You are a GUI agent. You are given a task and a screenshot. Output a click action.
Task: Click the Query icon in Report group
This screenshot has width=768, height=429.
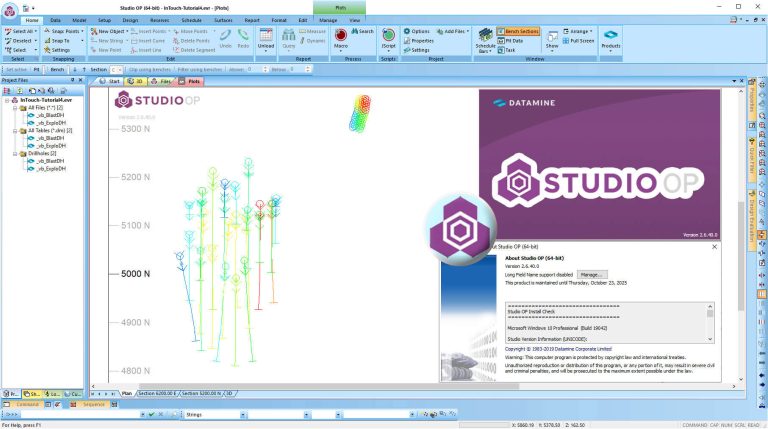pos(288,35)
